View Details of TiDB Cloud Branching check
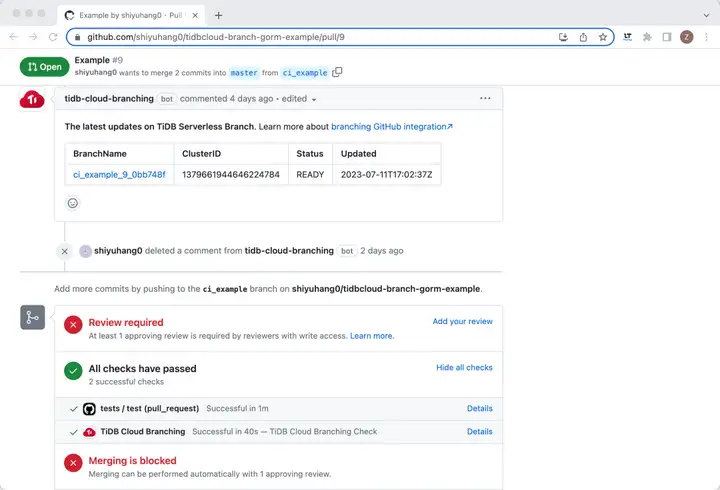The width and height of the screenshot is (720, 490). click(x=479, y=432)
